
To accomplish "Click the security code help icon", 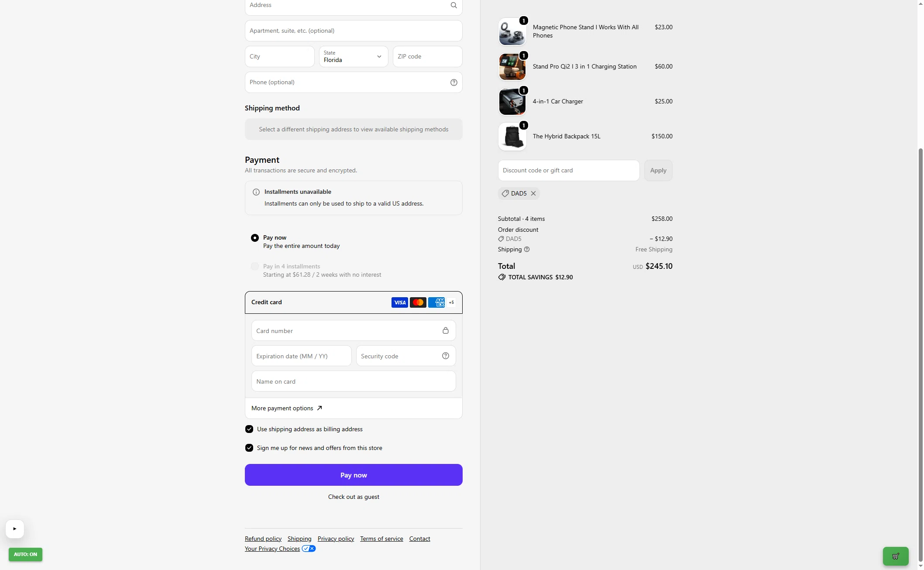I will [x=446, y=356].
